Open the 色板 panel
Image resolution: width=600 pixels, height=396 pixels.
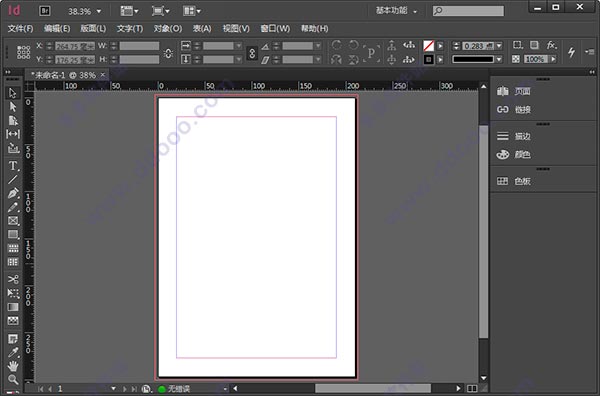click(x=514, y=181)
